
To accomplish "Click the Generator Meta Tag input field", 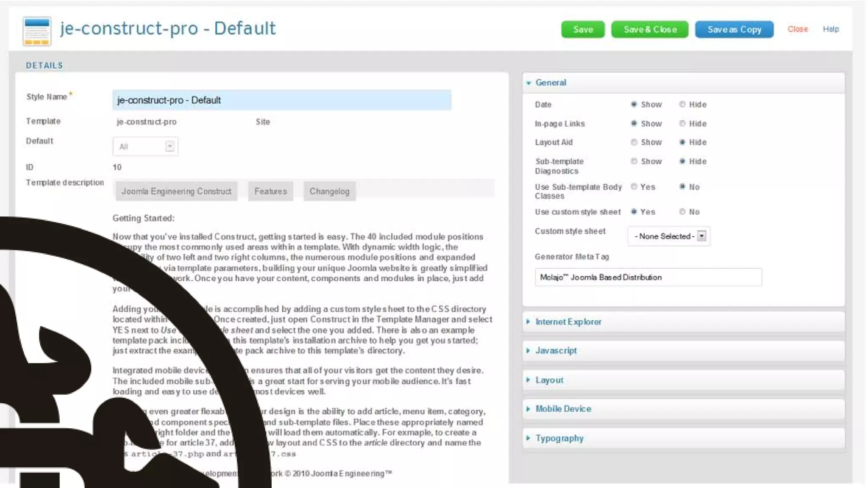I will pyautogui.click(x=648, y=277).
